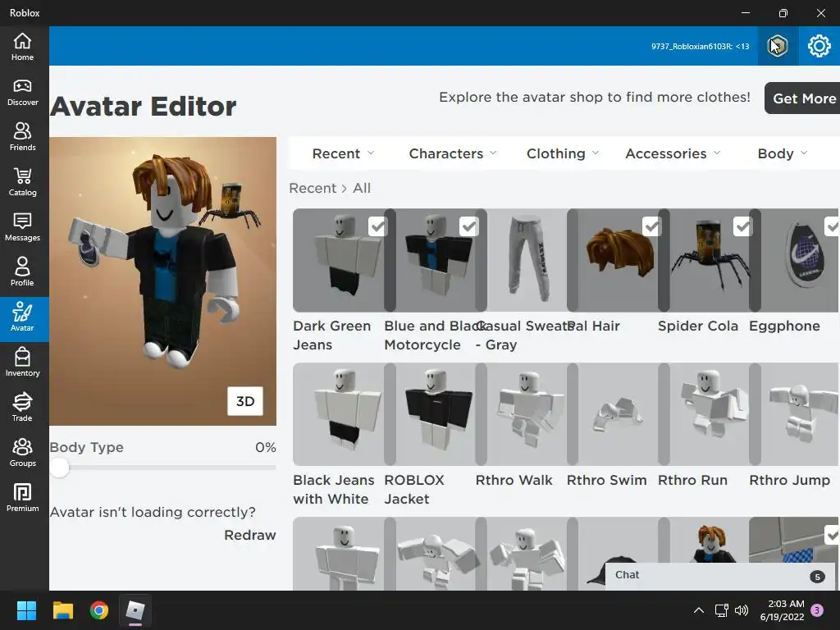
Task: Expand the Accessories dropdown
Action: [673, 153]
